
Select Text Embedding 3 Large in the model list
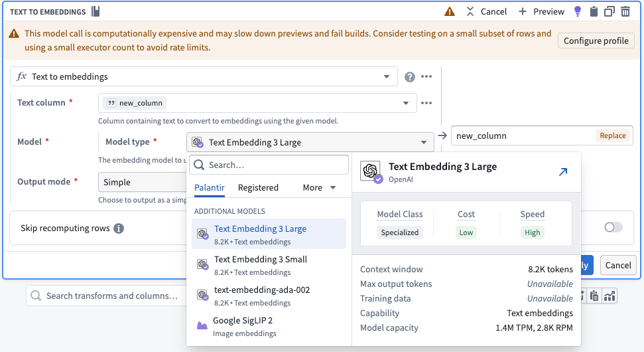click(269, 234)
